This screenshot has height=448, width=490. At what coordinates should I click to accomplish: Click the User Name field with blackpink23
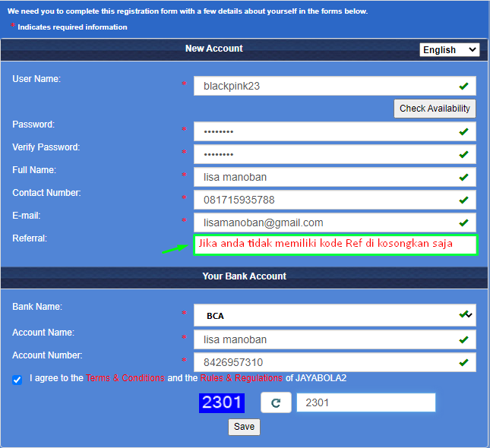335,86
